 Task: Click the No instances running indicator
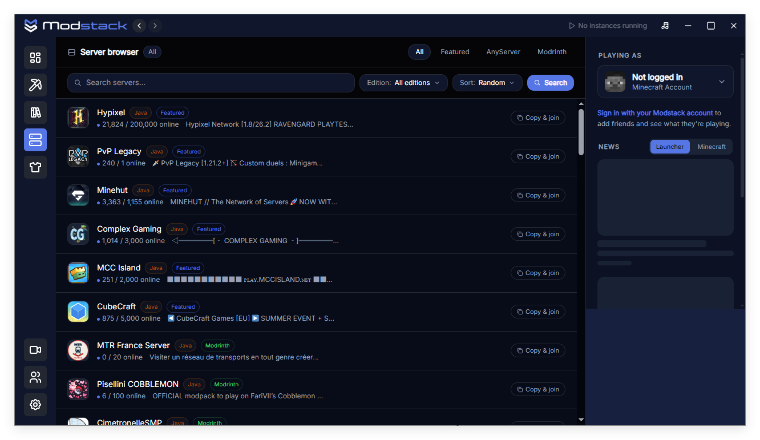[607, 26]
